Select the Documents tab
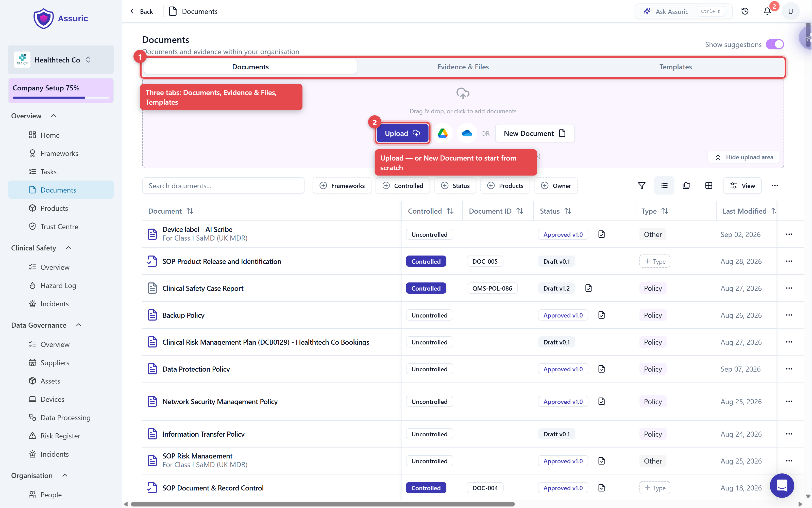Viewport: 812px width, 508px height. [x=250, y=67]
